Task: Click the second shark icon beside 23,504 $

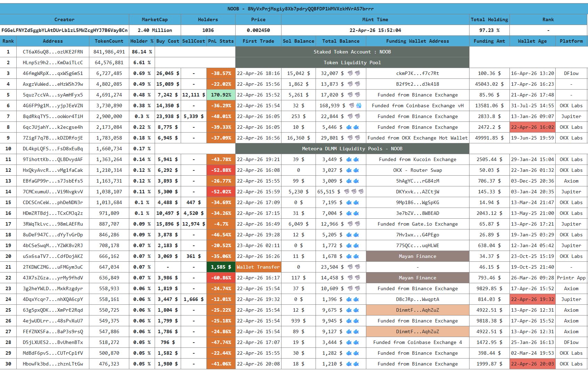Action: [x=357, y=267]
